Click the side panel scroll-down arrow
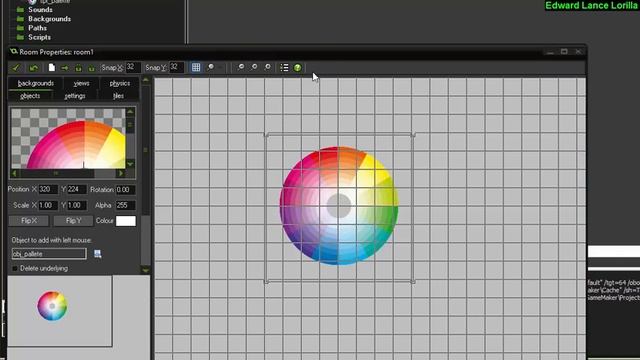The image size is (640, 360). click(x=146, y=270)
